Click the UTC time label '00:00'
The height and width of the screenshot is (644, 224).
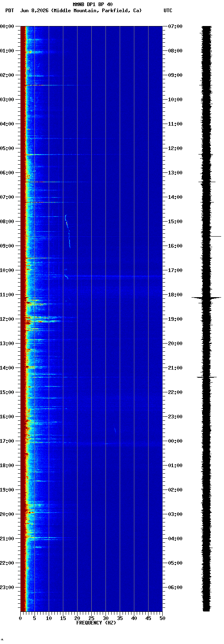175,441
